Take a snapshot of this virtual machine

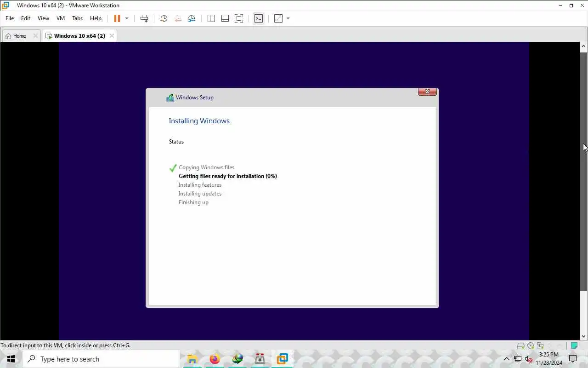pos(164,18)
